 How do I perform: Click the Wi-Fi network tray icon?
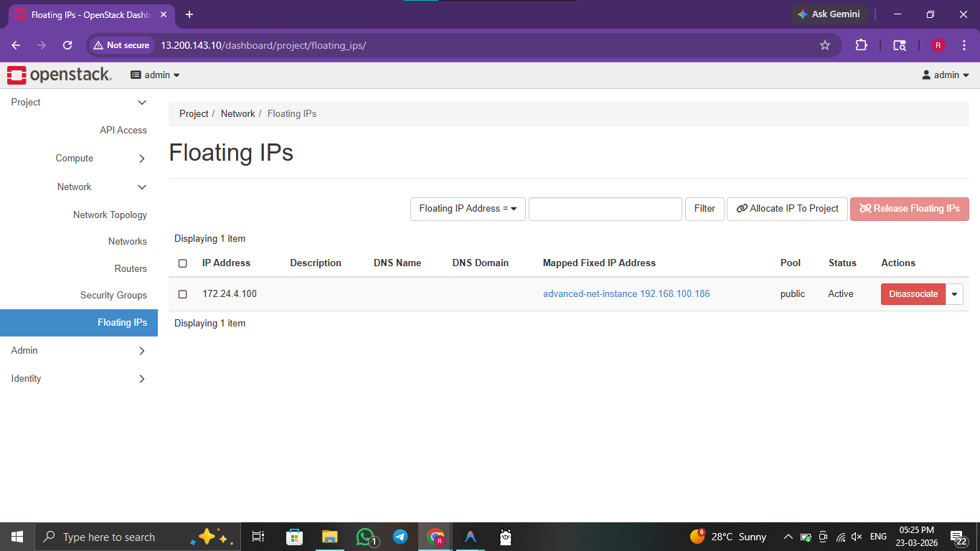(x=840, y=537)
